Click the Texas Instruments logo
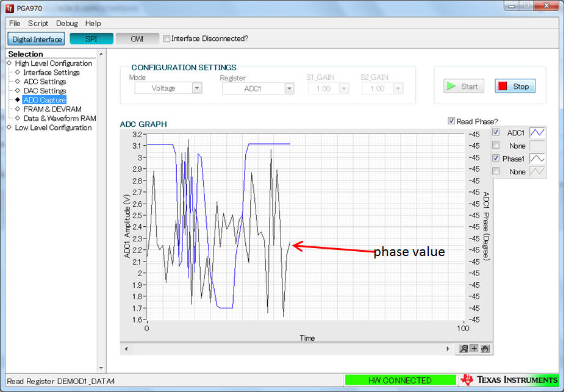This screenshot has height=392, width=566. pos(509,380)
